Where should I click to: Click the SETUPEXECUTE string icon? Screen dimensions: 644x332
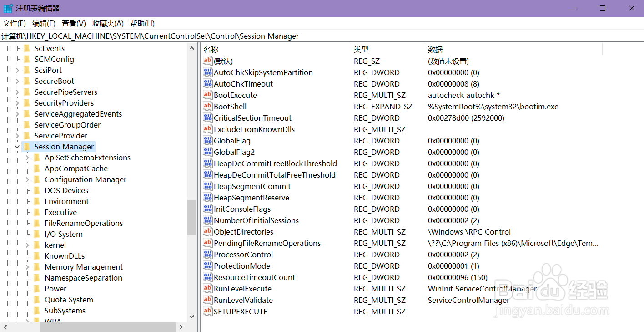tap(207, 312)
